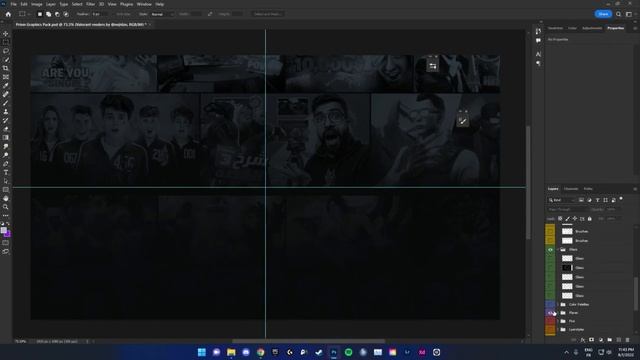Expand the red-labeled layer group
The height and width of the screenshot is (360, 640).
click(558, 321)
